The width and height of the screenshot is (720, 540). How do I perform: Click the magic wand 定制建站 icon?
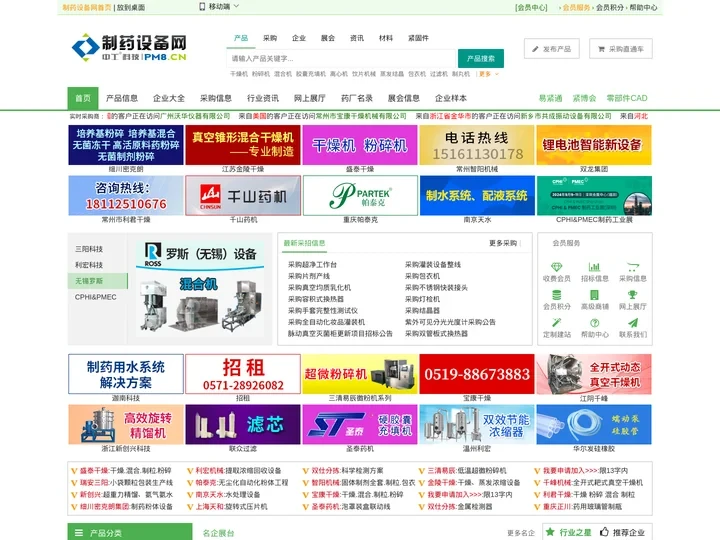557,323
